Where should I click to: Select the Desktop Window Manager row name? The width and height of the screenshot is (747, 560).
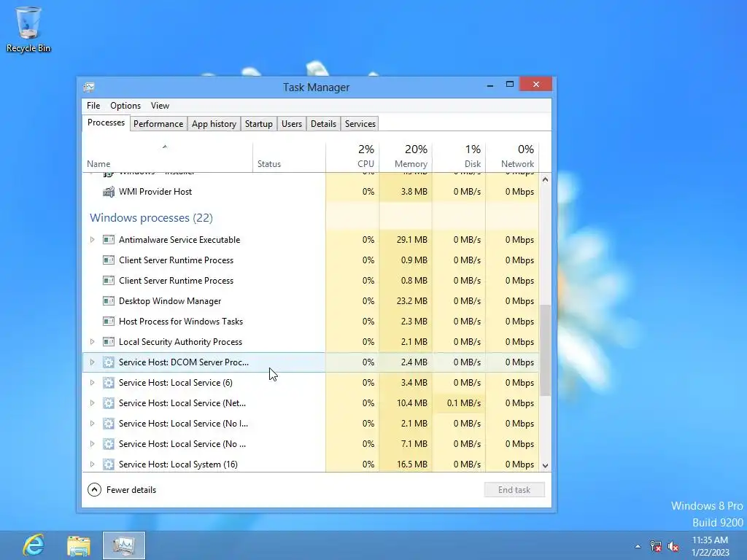pos(170,301)
